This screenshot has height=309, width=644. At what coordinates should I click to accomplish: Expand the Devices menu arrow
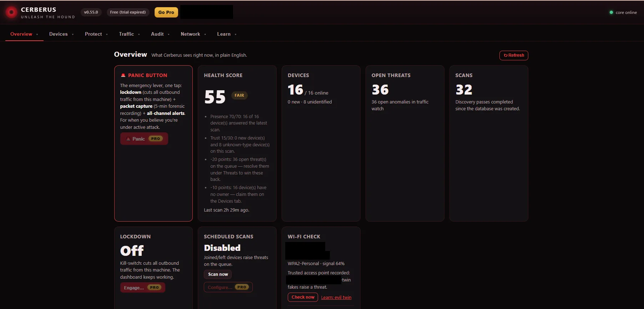(73, 35)
